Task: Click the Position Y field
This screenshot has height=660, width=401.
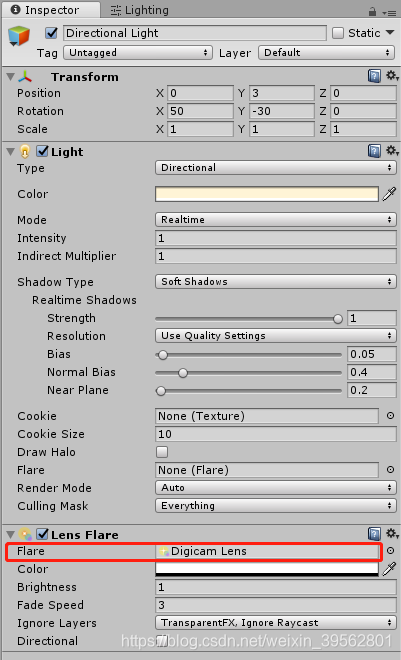Action: (281, 93)
